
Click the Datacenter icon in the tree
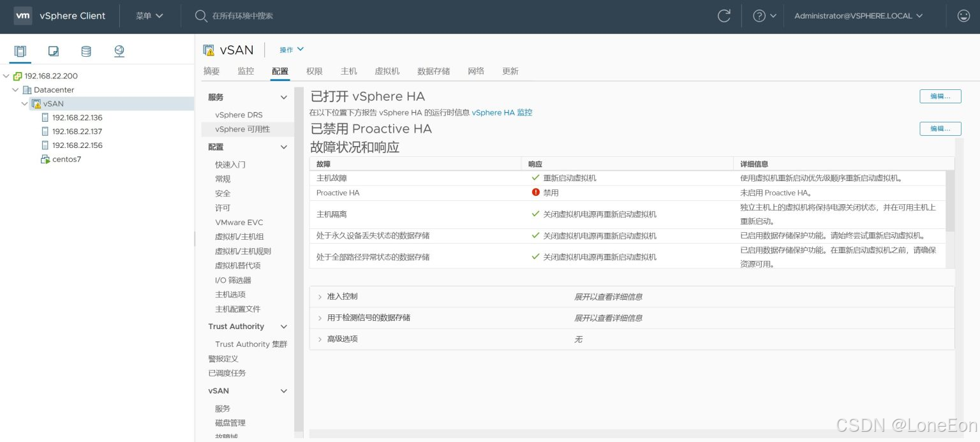[27, 90]
